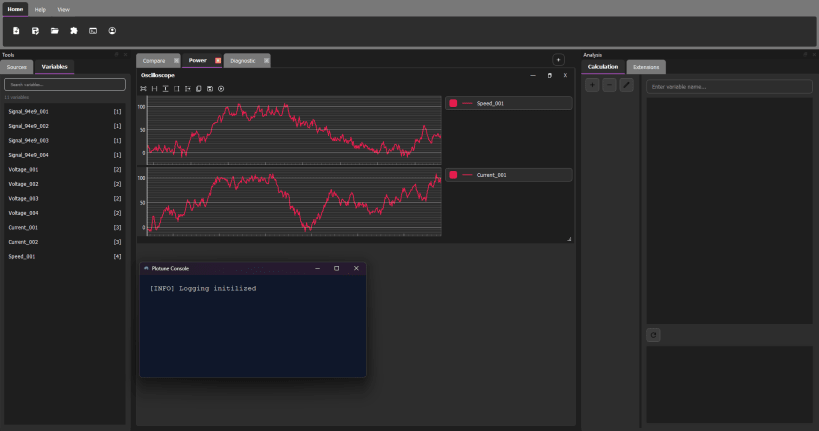
Task: Click the refresh button in Analysis panel
Action: coord(653,335)
